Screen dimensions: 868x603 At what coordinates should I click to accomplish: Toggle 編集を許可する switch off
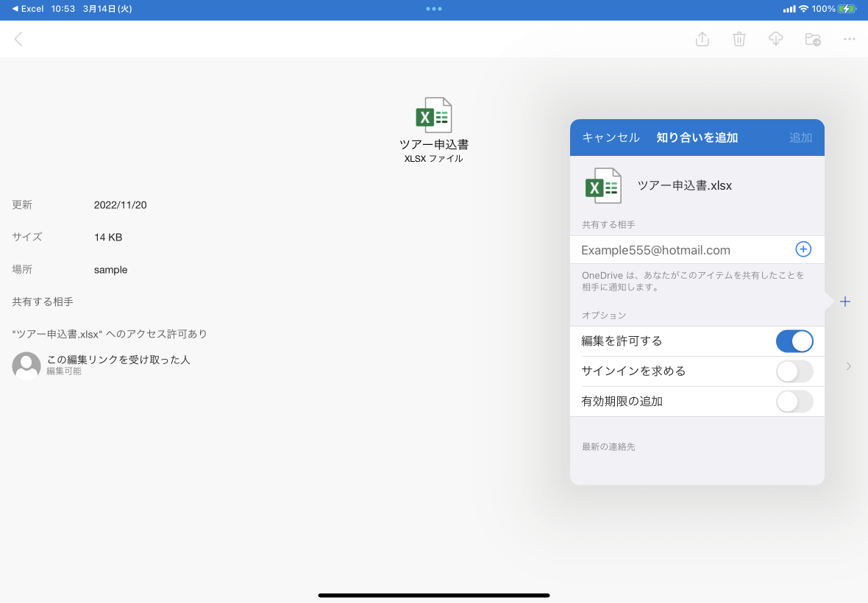pyautogui.click(x=794, y=341)
